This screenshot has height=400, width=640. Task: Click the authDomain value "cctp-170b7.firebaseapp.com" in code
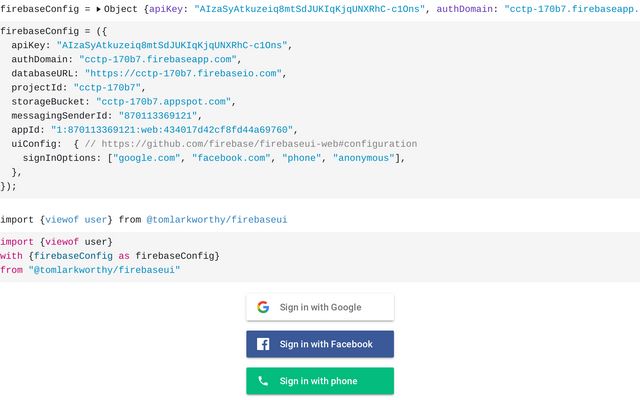point(158,60)
